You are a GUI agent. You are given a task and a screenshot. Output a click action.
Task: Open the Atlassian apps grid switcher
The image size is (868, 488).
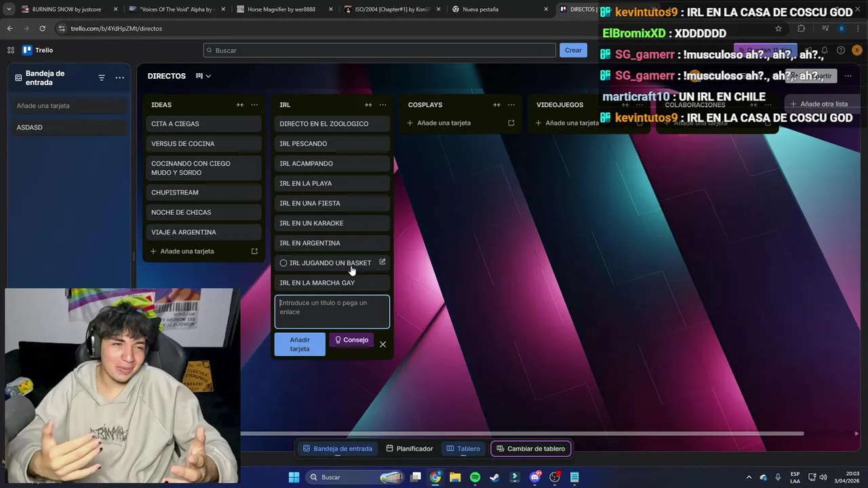click(x=11, y=50)
